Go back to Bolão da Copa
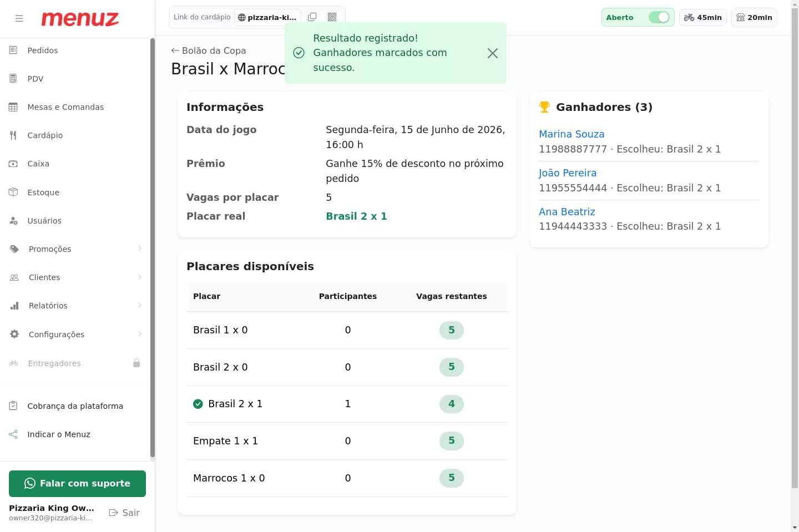 pyautogui.click(x=209, y=50)
